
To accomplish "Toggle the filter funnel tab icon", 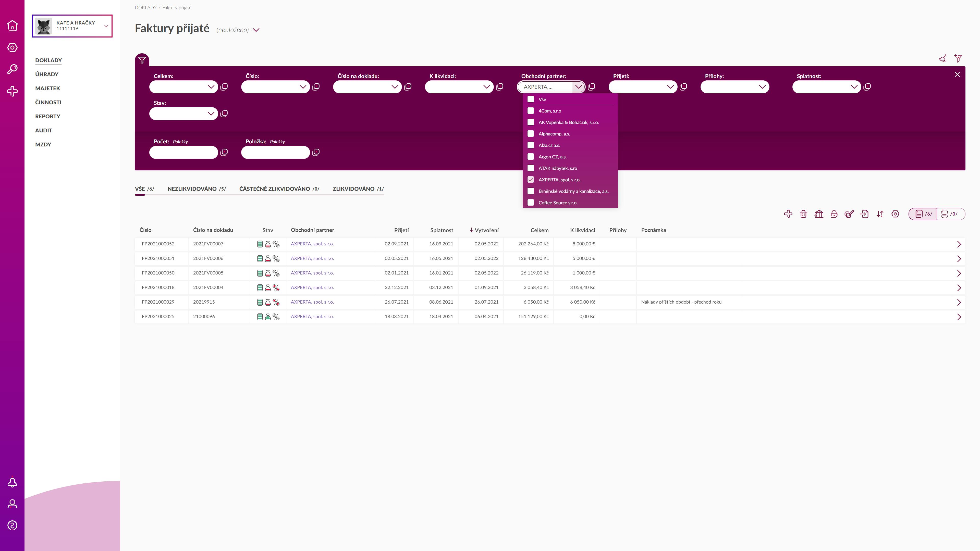I will pos(142,60).
